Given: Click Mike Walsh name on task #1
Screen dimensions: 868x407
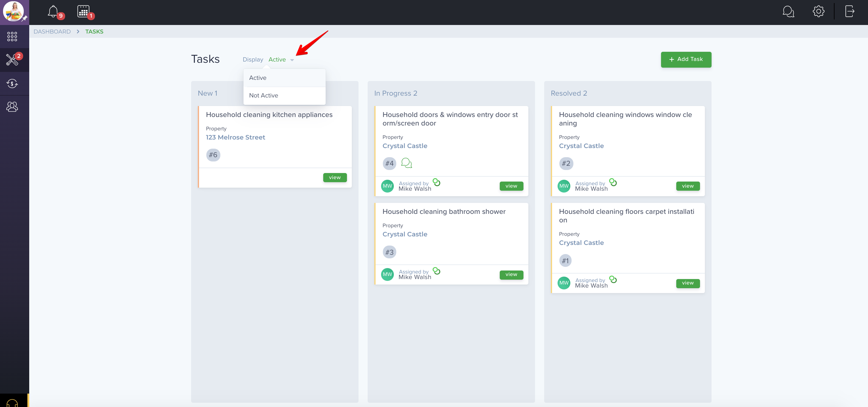Looking at the screenshot, I should [591, 286].
